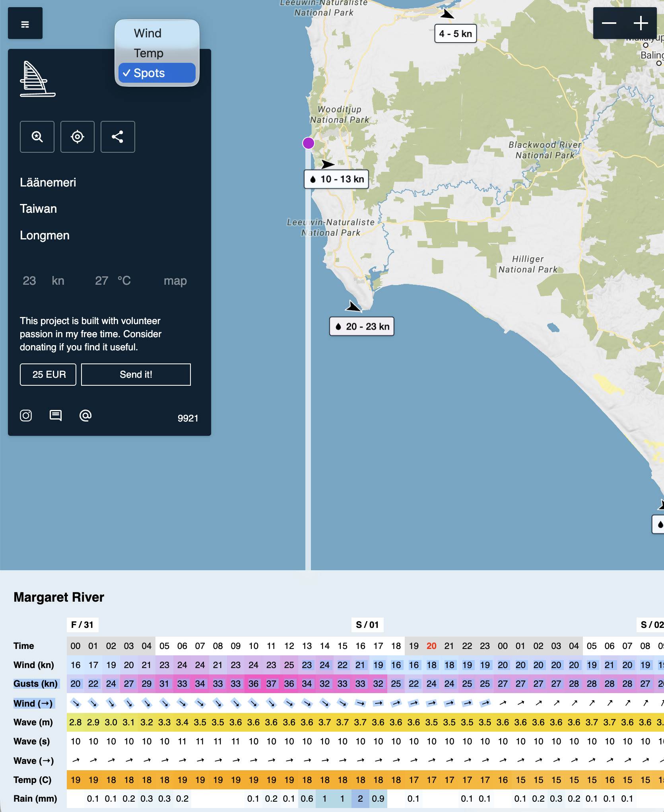Viewport: 664px width, 812px height.
Task: Toggle temperature units by clicking °C
Action: [124, 281]
